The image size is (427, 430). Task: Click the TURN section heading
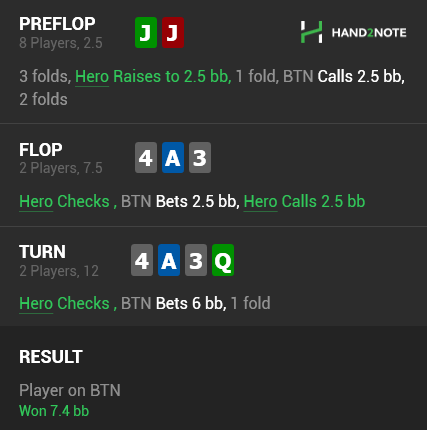(42, 252)
